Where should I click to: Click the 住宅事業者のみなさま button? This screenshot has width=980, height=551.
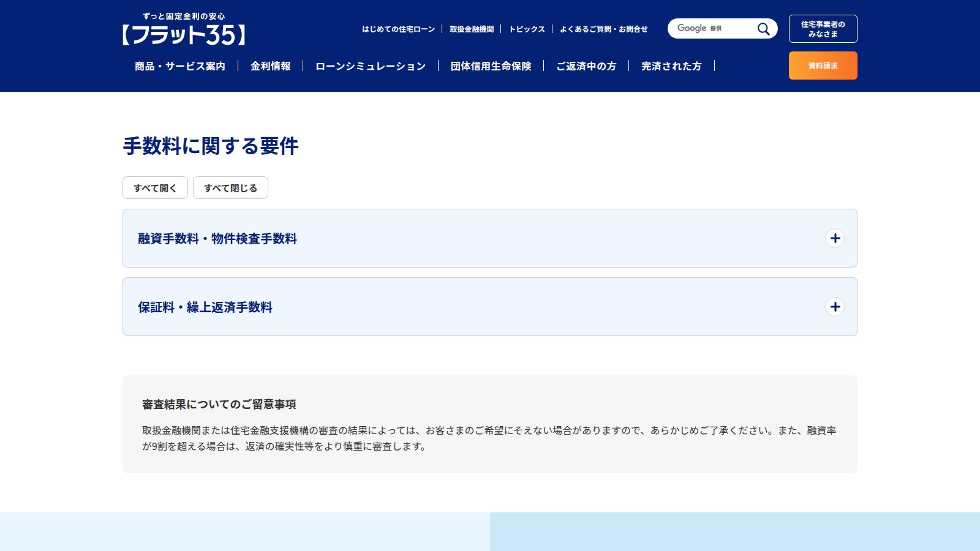[823, 29]
